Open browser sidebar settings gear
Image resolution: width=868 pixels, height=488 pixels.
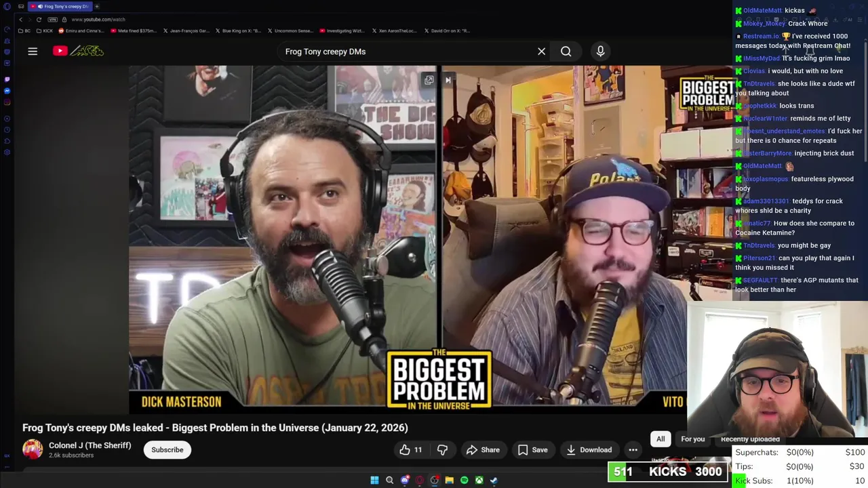pos(7,152)
